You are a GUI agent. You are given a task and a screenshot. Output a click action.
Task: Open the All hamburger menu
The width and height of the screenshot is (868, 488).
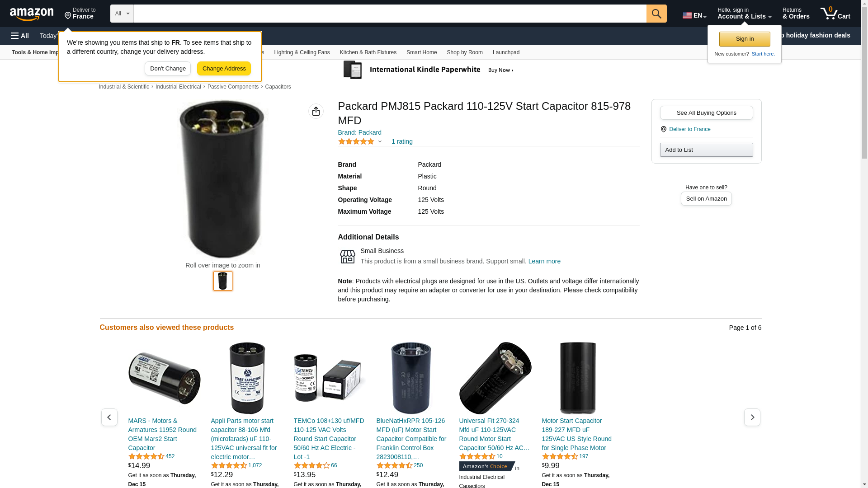[20, 36]
